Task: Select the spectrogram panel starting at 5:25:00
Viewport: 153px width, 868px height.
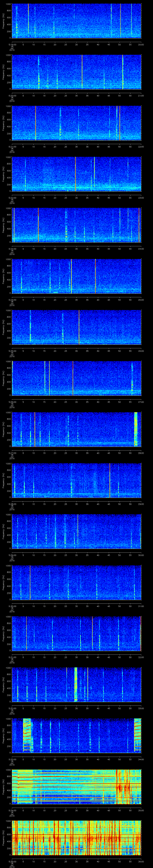Action: (77, 327)
